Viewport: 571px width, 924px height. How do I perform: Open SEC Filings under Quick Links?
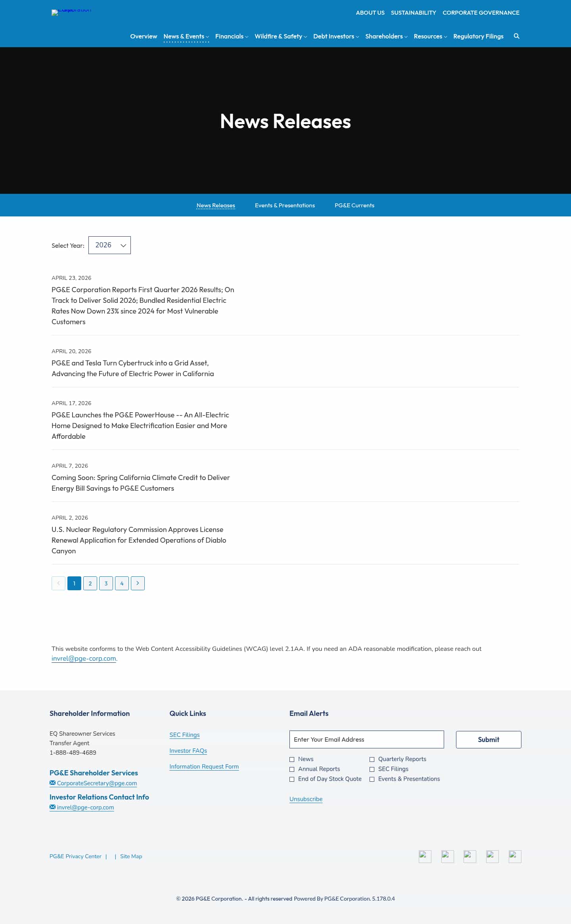184,735
